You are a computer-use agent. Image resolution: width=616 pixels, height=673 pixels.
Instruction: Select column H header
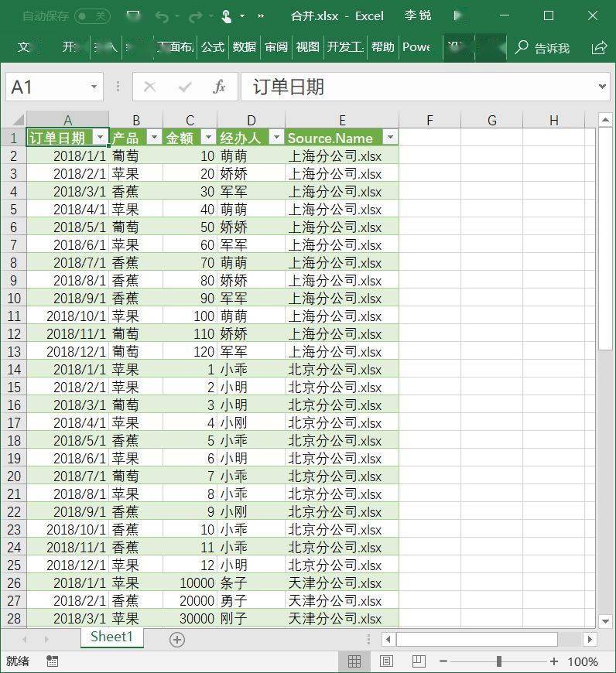(554, 120)
